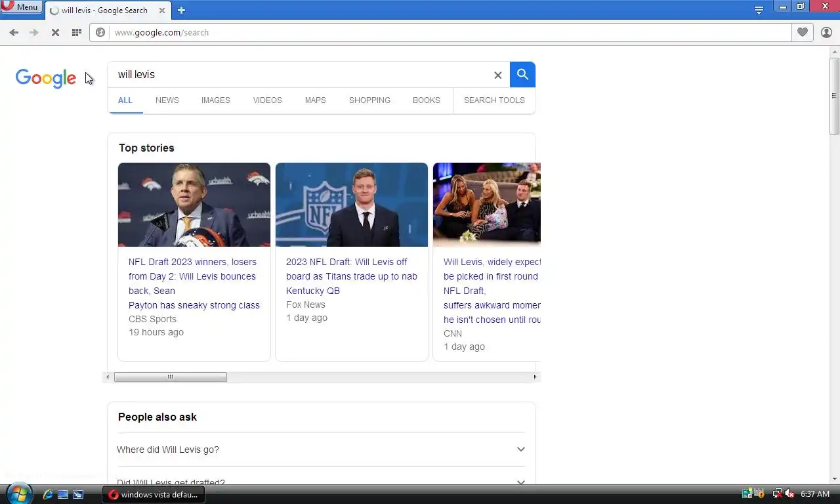Switch to the MAPS tab
The width and height of the screenshot is (840, 504).
[315, 100]
